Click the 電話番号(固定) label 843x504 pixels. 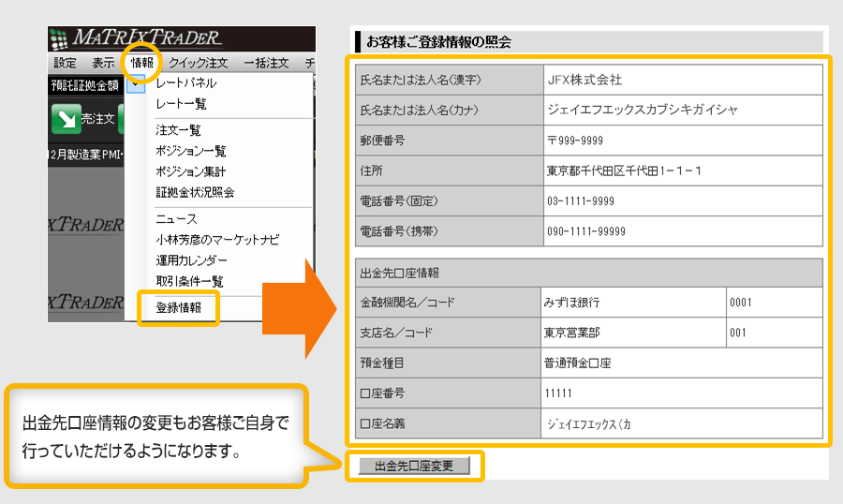399,201
